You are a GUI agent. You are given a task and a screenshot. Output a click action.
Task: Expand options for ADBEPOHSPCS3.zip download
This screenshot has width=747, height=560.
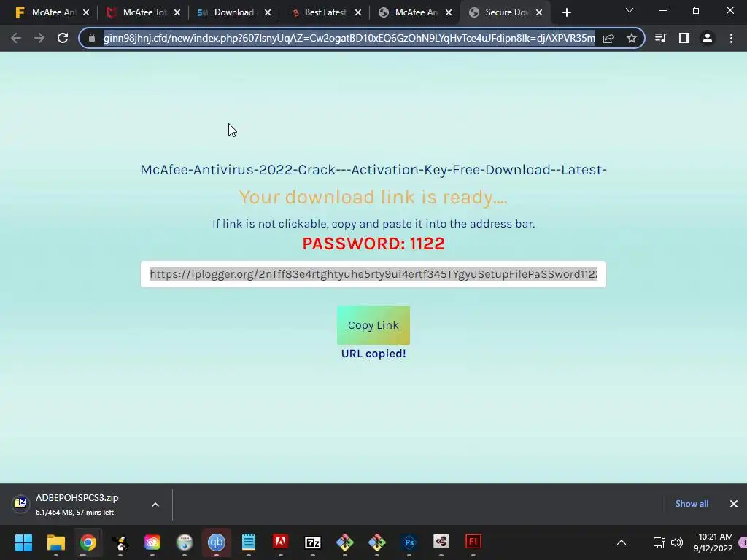click(x=155, y=505)
